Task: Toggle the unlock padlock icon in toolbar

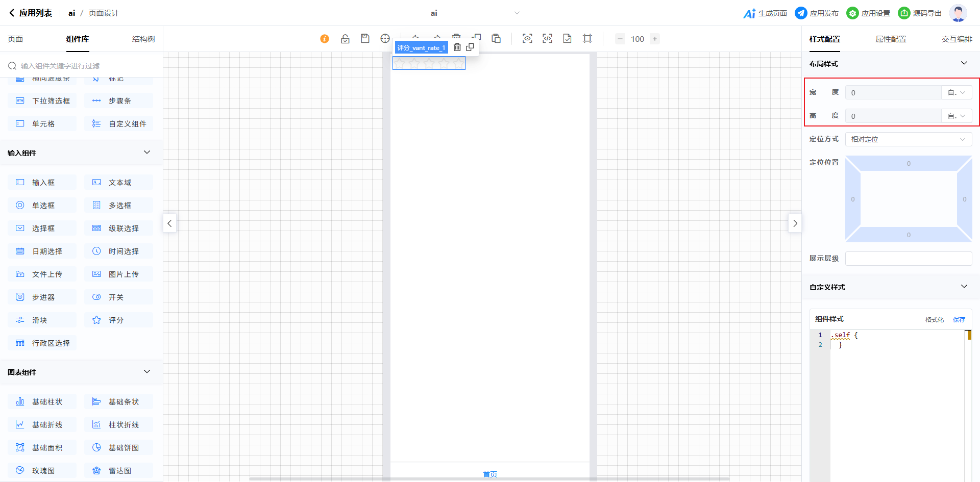Action: [345, 39]
